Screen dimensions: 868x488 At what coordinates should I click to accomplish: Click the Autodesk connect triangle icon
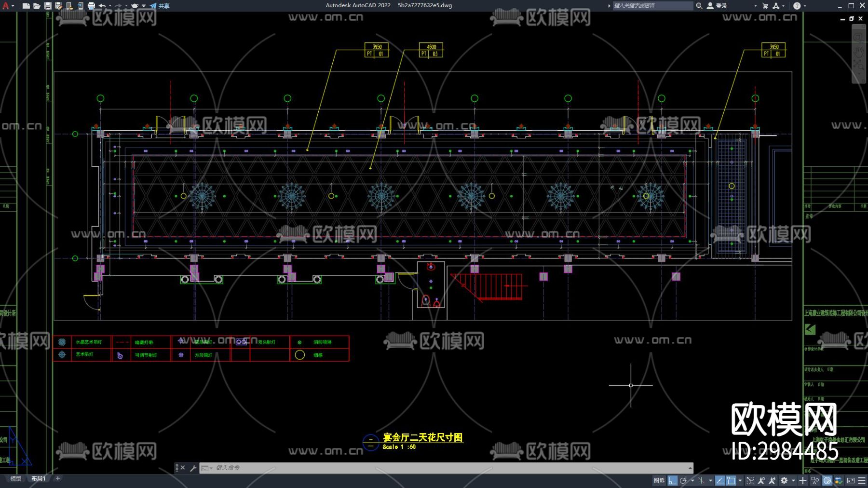click(775, 6)
